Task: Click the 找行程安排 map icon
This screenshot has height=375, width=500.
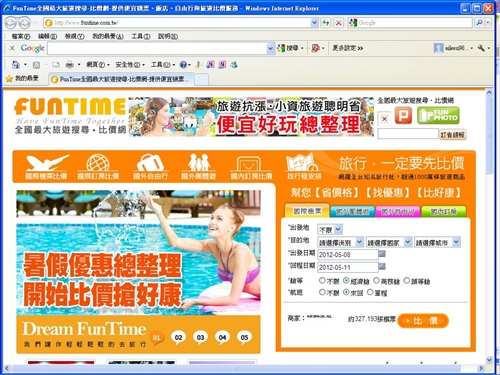Action: [303, 166]
